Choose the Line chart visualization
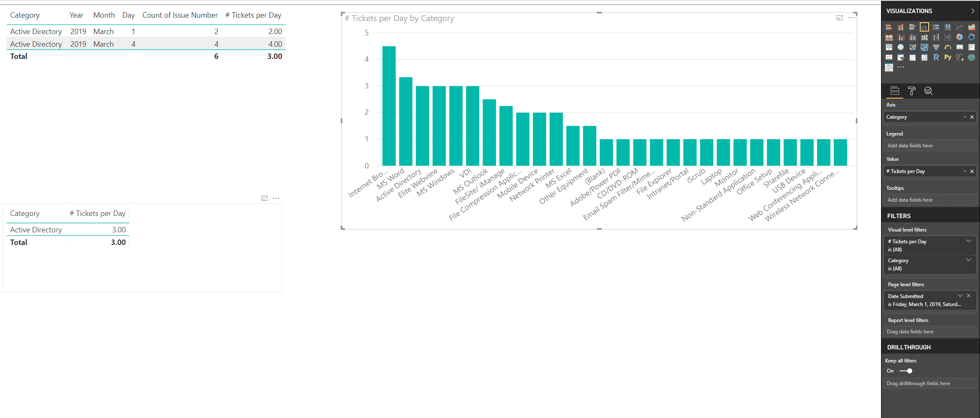This screenshot has width=980, height=418. pyautogui.click(x=960, y=27)
